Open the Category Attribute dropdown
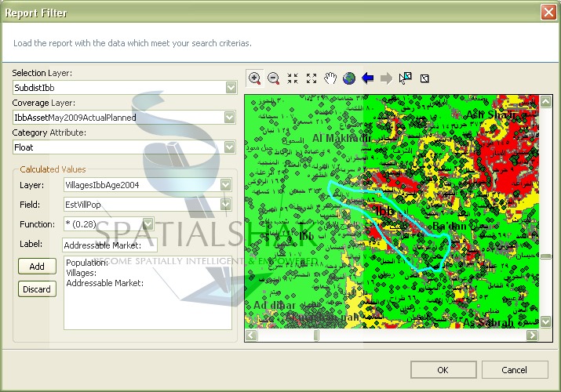Image resolution: width=561 pixels, height=392 pixels. [231, 147]
